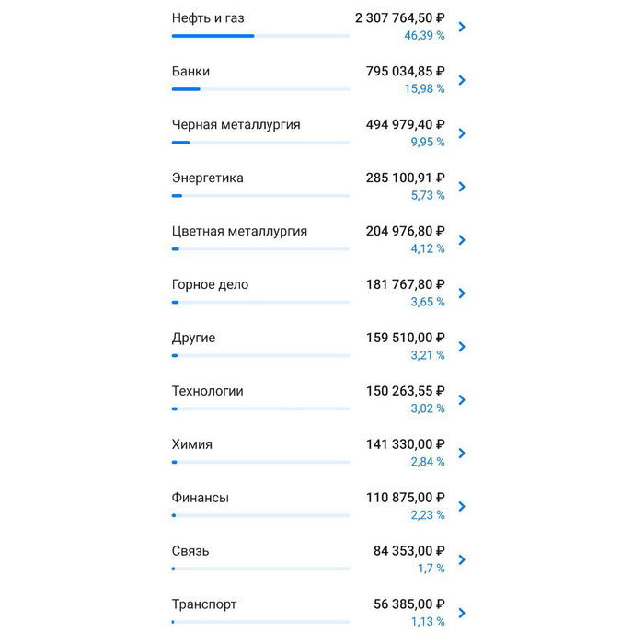Click chevron next to Черная металлургия
Viewport: 644px width, 644px height.
point(462,133)
